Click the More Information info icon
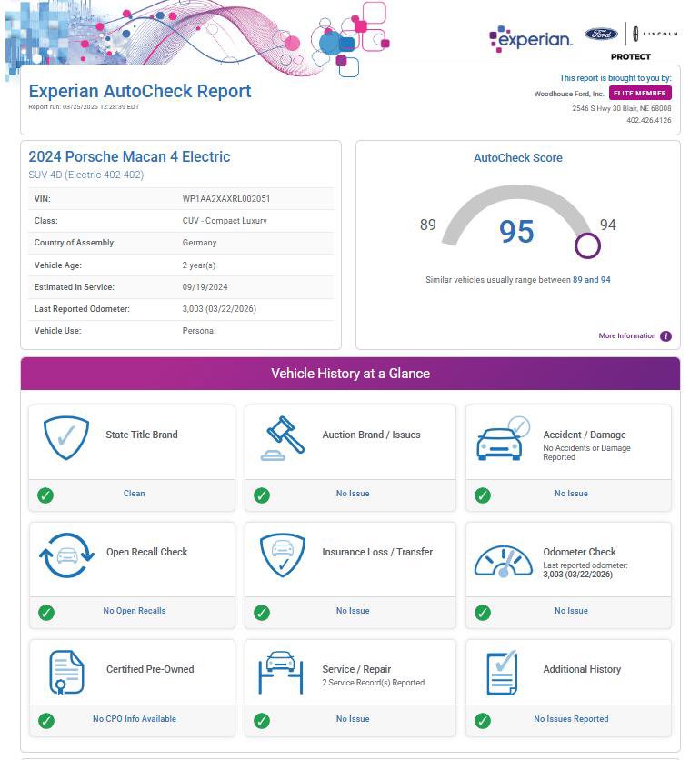 coord(666,335)
